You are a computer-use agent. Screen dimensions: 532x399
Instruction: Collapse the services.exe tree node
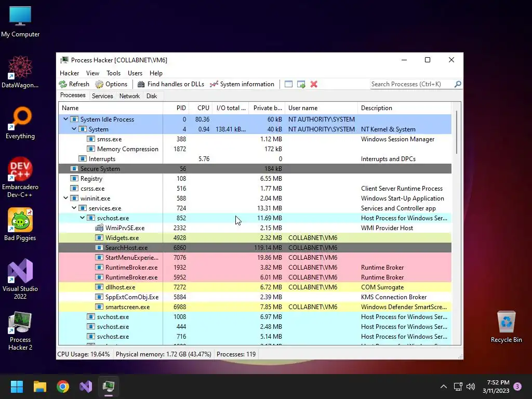click(x=74, y=208)
